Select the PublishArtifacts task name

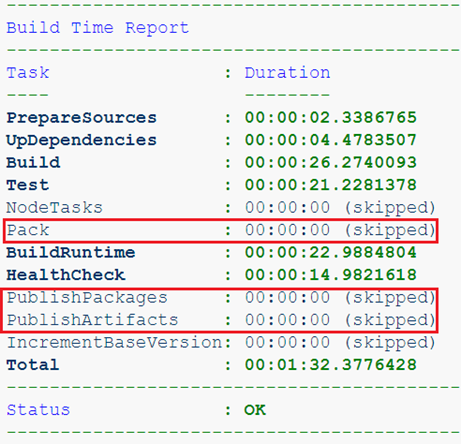point(92,320)
